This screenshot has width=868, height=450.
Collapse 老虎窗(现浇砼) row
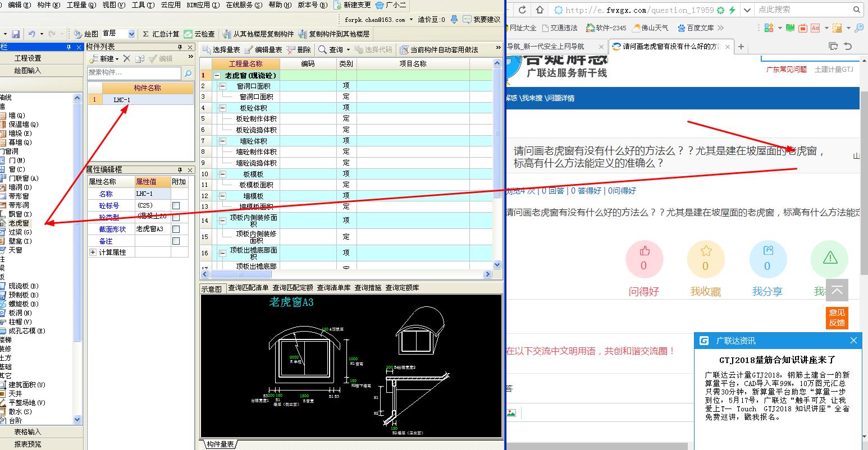click(x=217, y=75)
